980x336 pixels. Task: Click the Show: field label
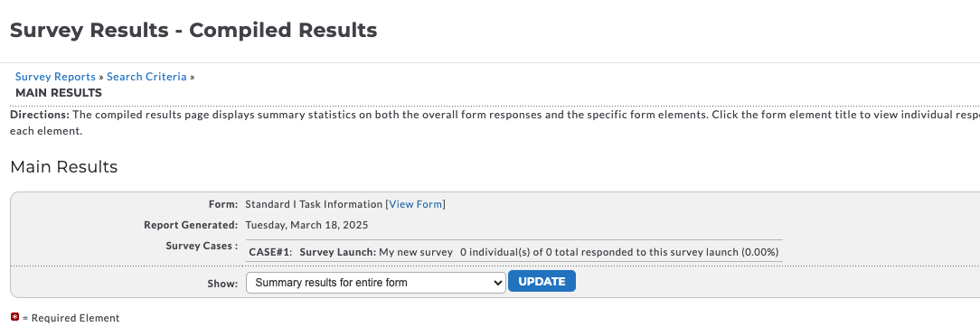(x=222, y=284)
